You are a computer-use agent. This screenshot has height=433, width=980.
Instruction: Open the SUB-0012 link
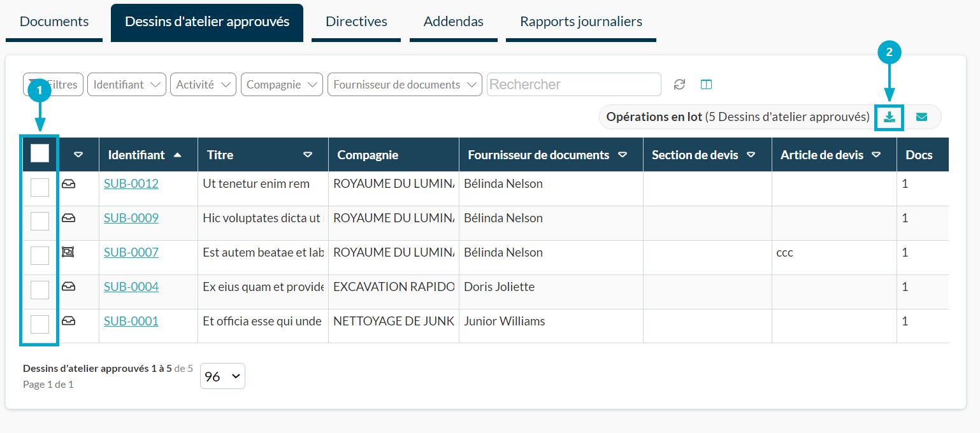point(131,183)
